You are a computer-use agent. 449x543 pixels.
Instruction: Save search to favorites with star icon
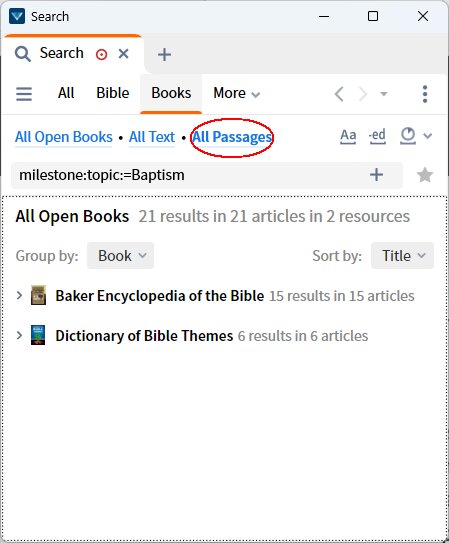coord(425,175)
